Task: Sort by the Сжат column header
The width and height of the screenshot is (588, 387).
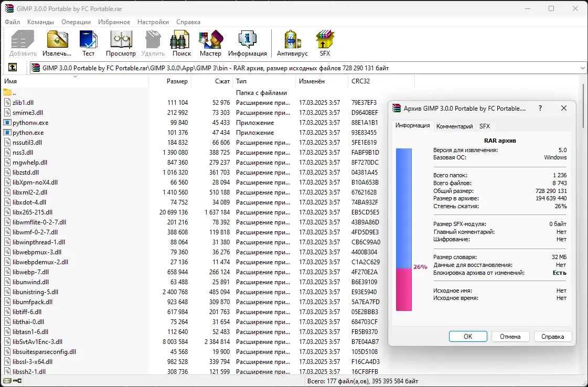Action: point(212,81)
